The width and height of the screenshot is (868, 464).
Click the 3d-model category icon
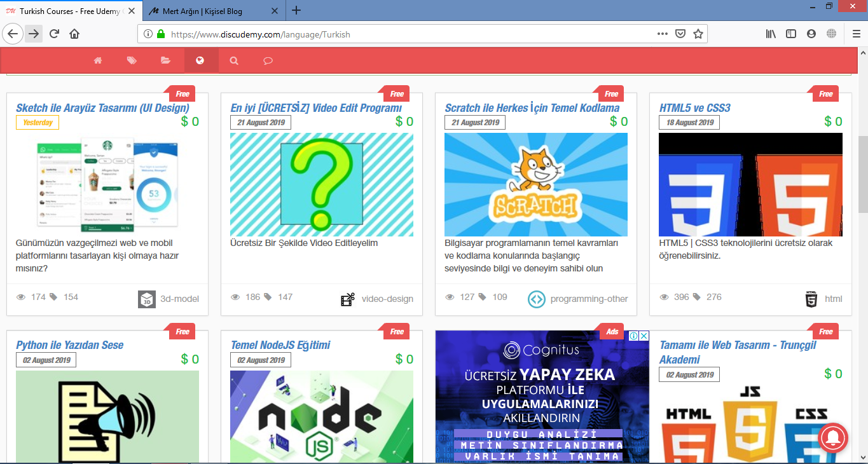click(147, 299)
